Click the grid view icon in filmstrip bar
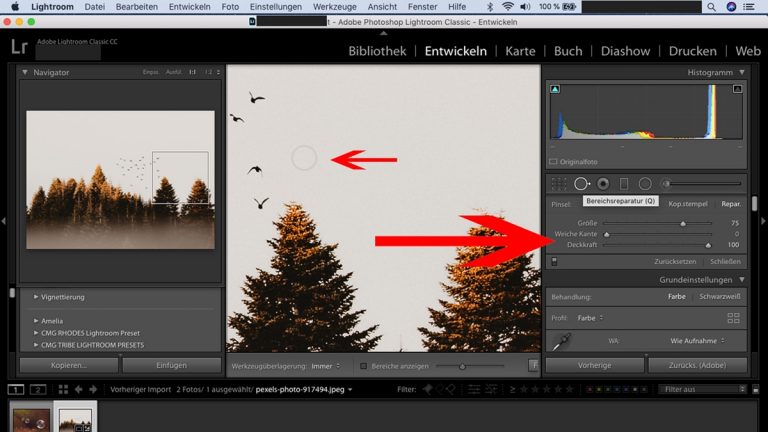The image size is (768, 432). [62, 389]
